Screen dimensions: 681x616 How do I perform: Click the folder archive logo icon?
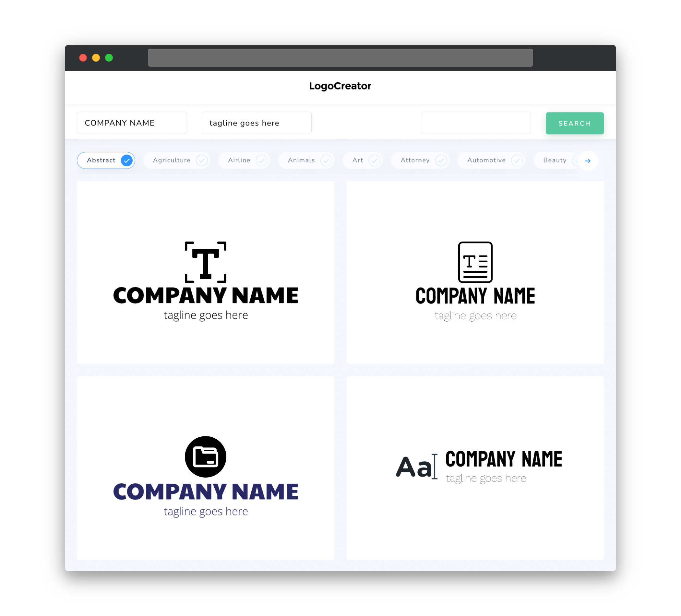click(x=205, y=456)
